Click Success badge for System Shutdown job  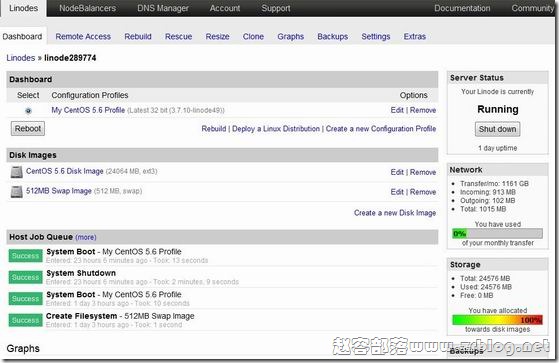tap(25, 277)
